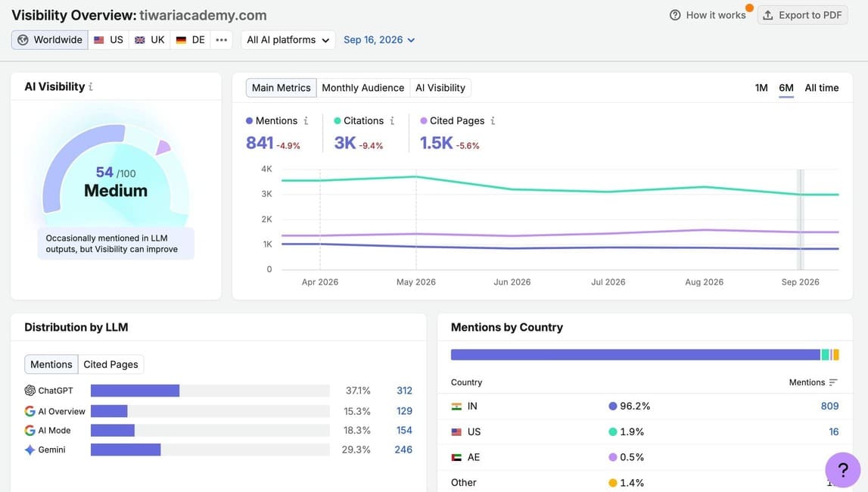Open AI Overview mentions count 129

click(404, 411)
